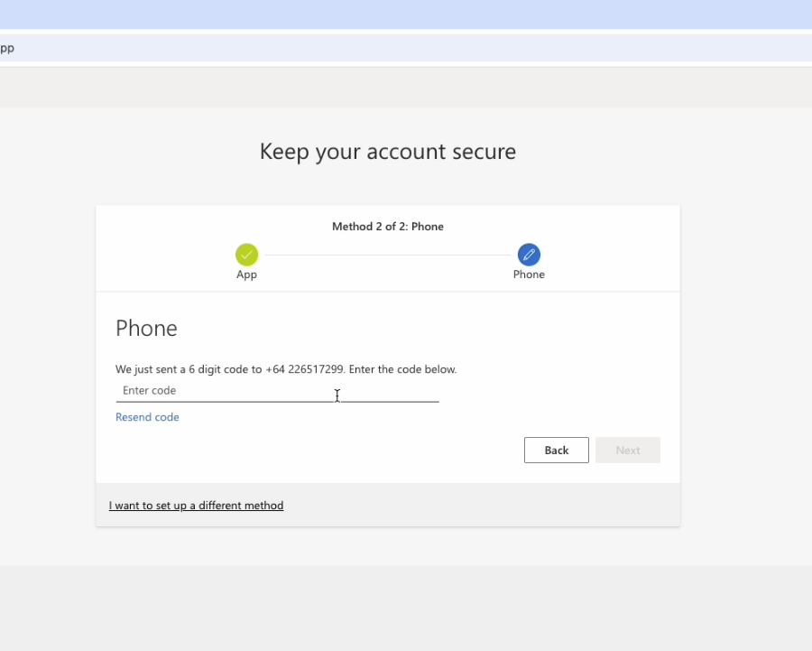Click the green App completion checkmark icon
812x651 pixels.
point(246,254)
